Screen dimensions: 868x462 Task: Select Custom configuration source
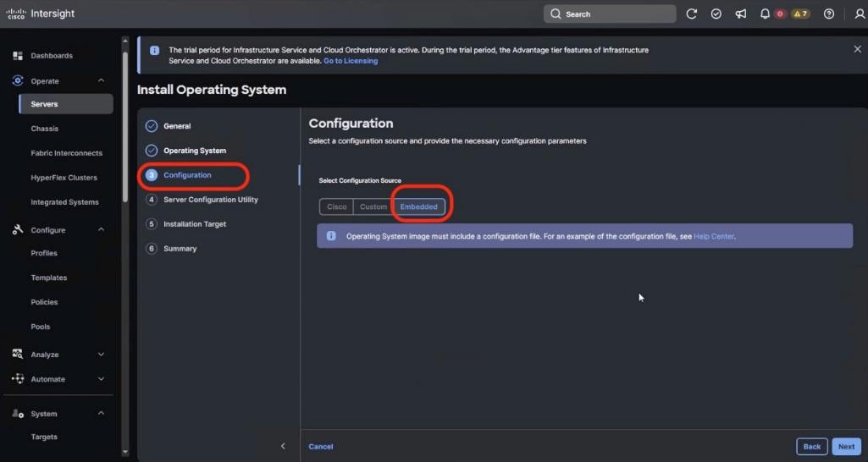coord(373,206)
